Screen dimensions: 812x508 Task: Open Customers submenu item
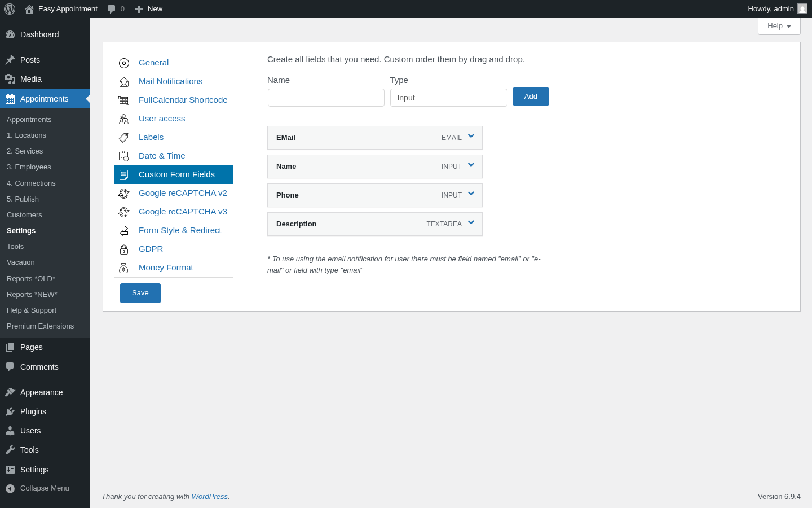click(x=24, y=215)
